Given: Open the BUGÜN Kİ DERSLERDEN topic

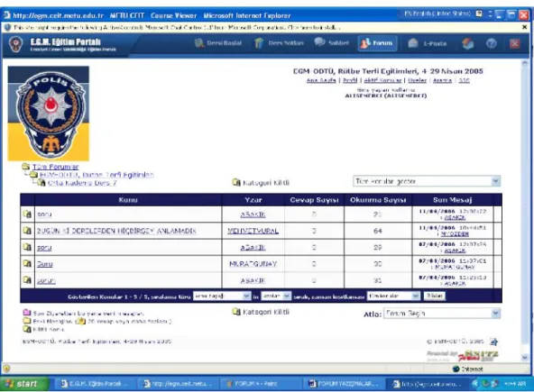Looking at the screenshot, I should point(116,231).
